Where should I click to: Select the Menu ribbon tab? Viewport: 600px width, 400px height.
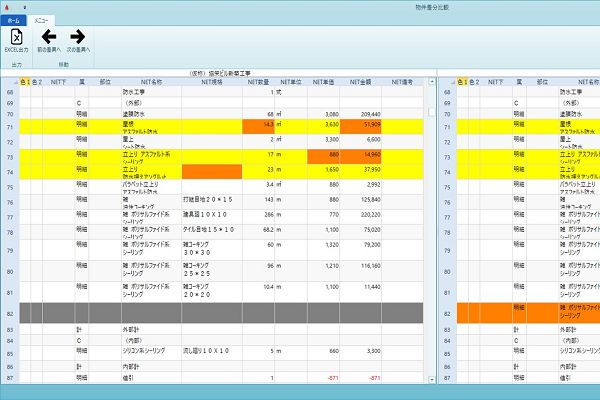[41, 20]
